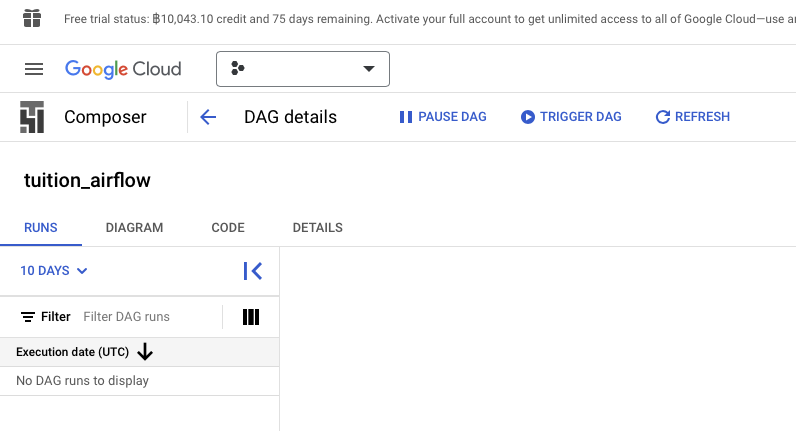Collapse the runs side panel
The image size is (796, 431).
click(x=253, y=270)
